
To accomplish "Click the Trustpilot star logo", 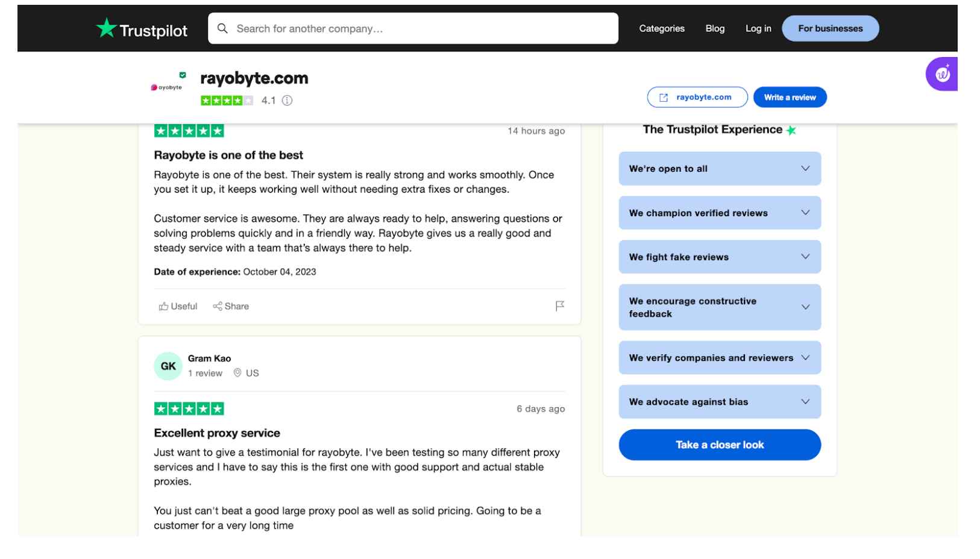I will pos(107,28).
